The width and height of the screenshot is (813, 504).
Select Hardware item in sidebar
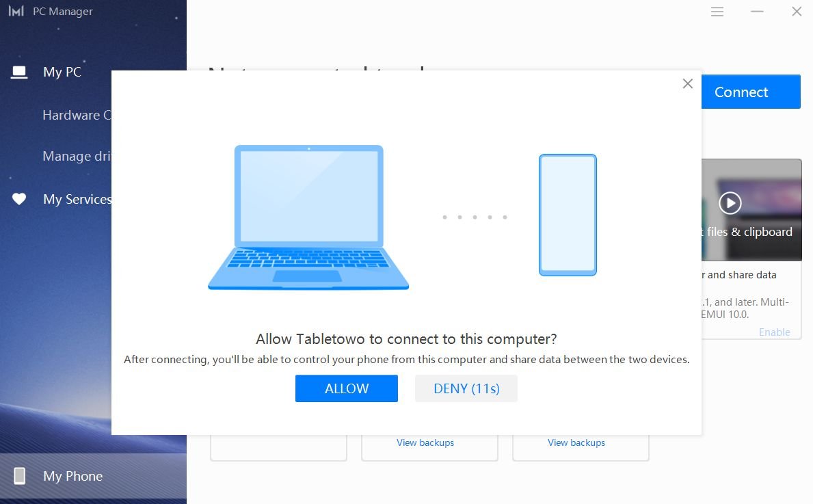77,115
